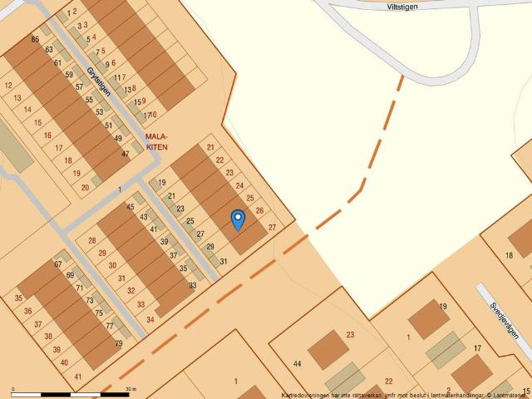Click the 30 m scale bar
Image resolution: width=532 pixels, height=399 pixels.
(x=73, y=390)
